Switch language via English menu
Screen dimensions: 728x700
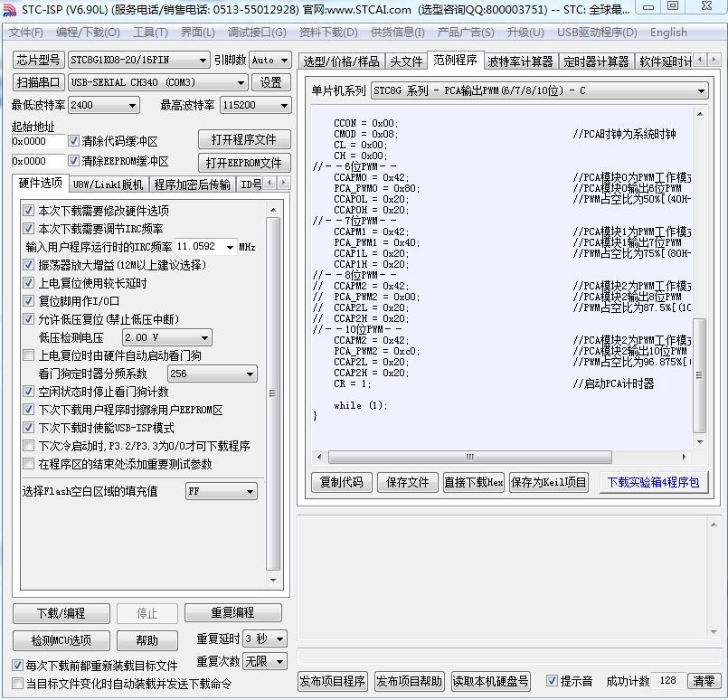pos(668,32)
